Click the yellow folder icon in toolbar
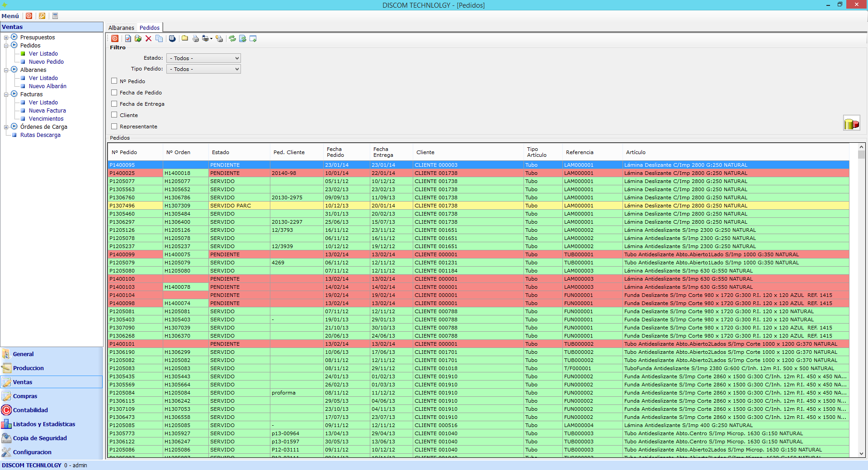 (x=185, y=39)
